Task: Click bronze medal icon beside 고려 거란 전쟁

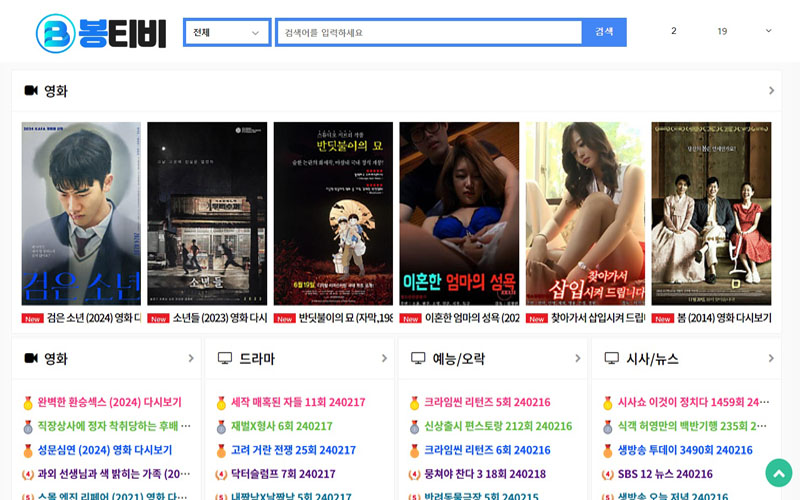Action: [x=221, y=451]
